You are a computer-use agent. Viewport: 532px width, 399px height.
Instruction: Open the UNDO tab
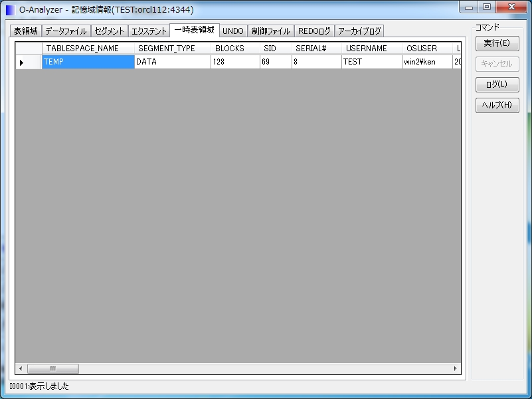coord(233,31)
